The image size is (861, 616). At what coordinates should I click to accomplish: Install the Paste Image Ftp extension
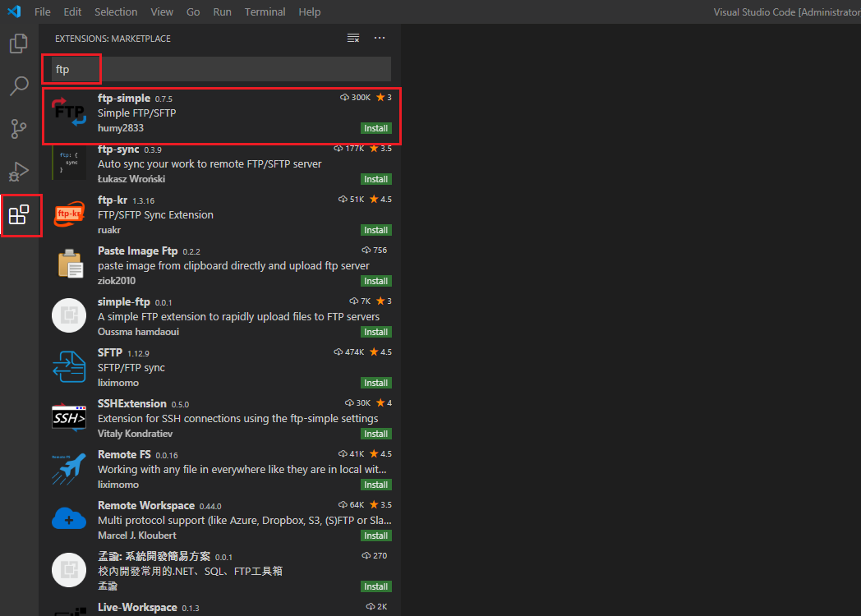375,281
